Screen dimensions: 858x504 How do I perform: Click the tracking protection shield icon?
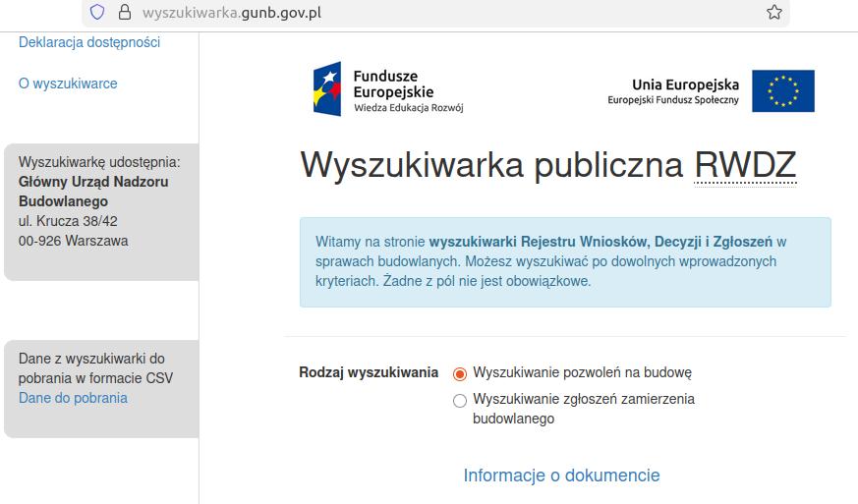click(x=96, y=13)
